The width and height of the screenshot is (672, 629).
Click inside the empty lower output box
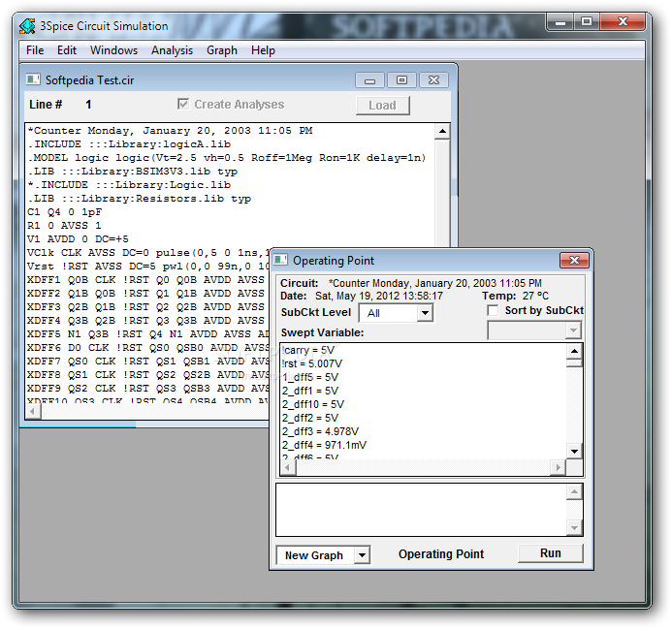pos(421,510)
